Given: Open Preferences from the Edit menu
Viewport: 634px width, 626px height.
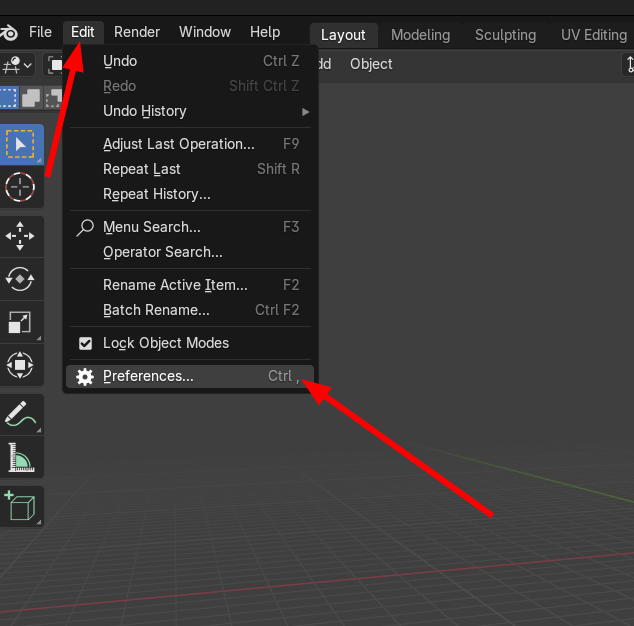Looking at the screenshot, I should (190, 377).
